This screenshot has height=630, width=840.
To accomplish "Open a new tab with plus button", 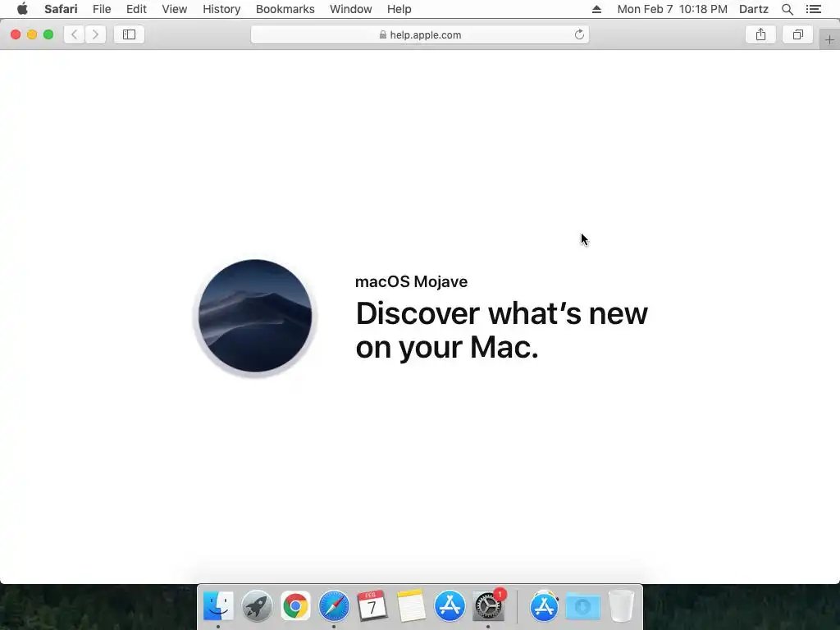I will coord(829,39).
